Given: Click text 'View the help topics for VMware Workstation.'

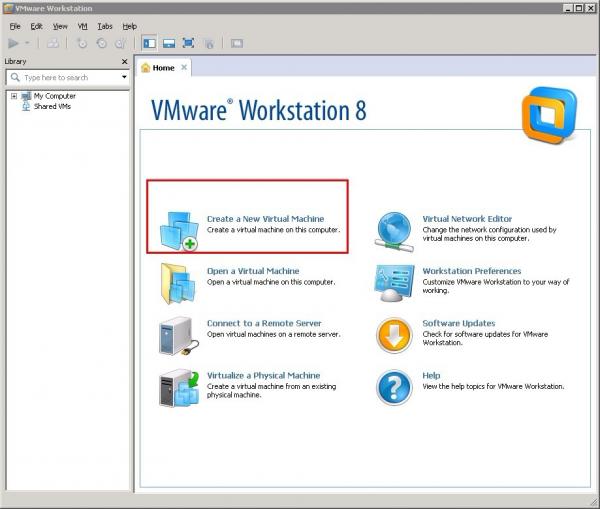Looking at the screenshot, I should (x=493, y=387).
